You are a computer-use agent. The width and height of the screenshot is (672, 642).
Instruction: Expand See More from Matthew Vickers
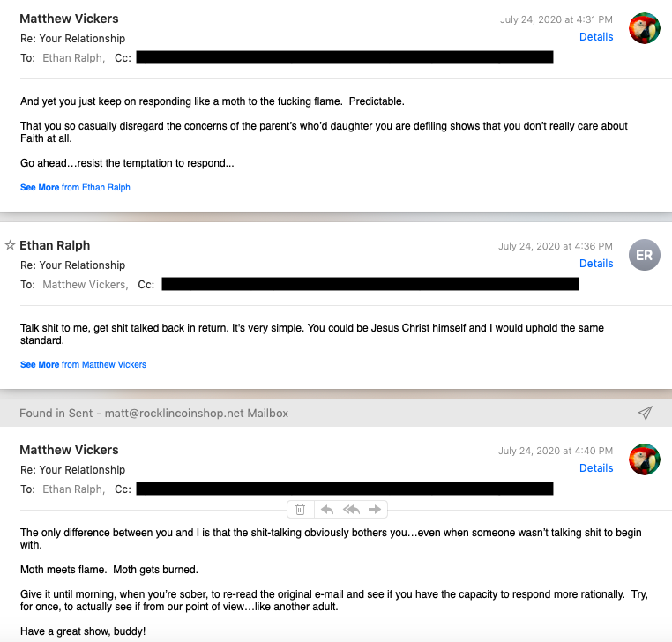pyautogui.click(x=83, y=365)
